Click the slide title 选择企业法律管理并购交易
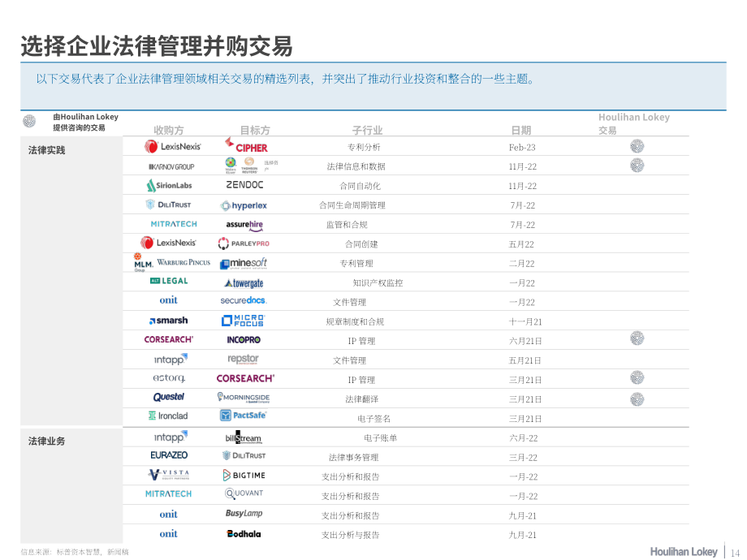The height and width of the screenshot is (560, 747). (x=157, y=46)
